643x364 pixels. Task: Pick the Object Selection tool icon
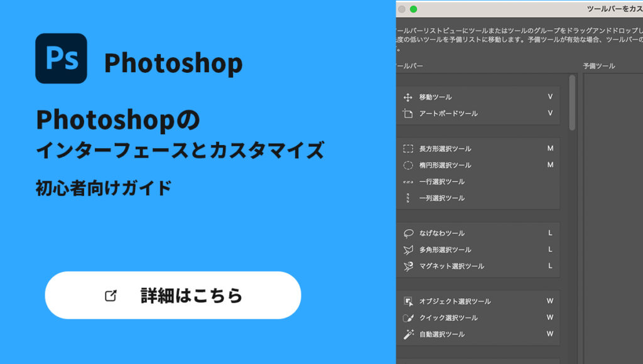(408, 301)
